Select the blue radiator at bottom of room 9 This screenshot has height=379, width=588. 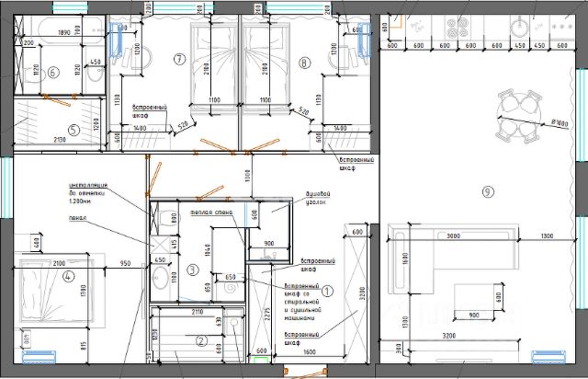tap(548, 357)
